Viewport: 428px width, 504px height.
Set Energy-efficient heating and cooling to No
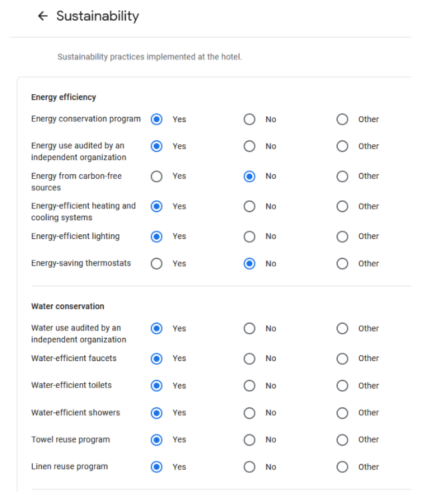click(249, 206)
